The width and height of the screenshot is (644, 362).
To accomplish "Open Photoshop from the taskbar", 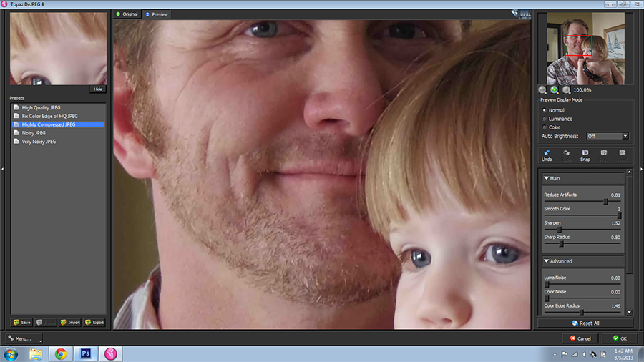I will click(x=86, y=353).
